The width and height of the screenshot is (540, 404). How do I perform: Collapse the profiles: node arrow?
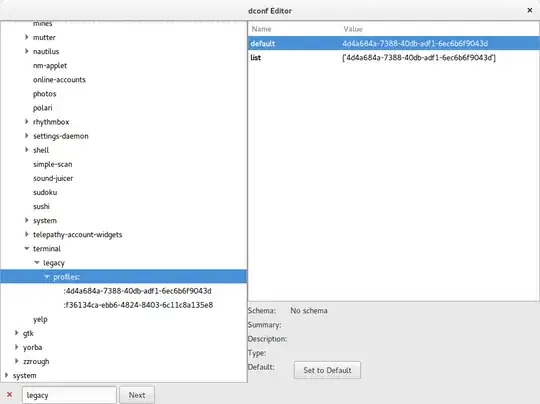point(47,277)
